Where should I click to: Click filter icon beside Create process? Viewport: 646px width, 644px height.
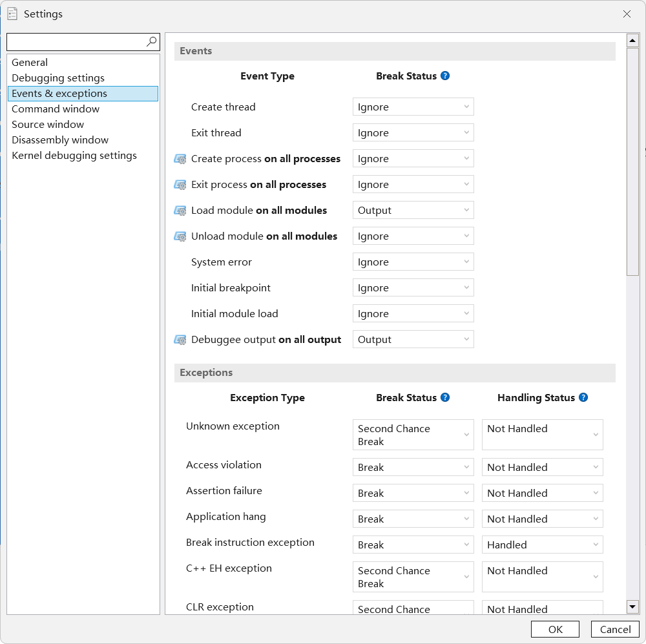pos(180,159)
